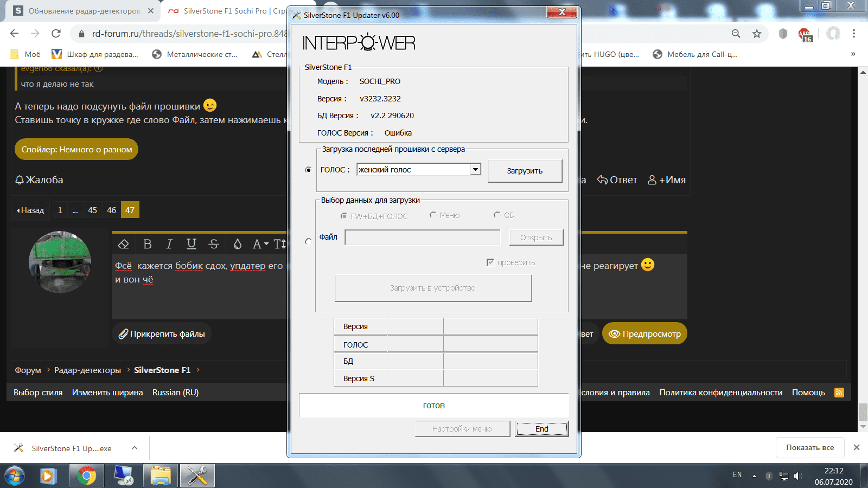Open the text color drop icon
This screenshot has width=868, height=488.
click(x=238, y=244)
